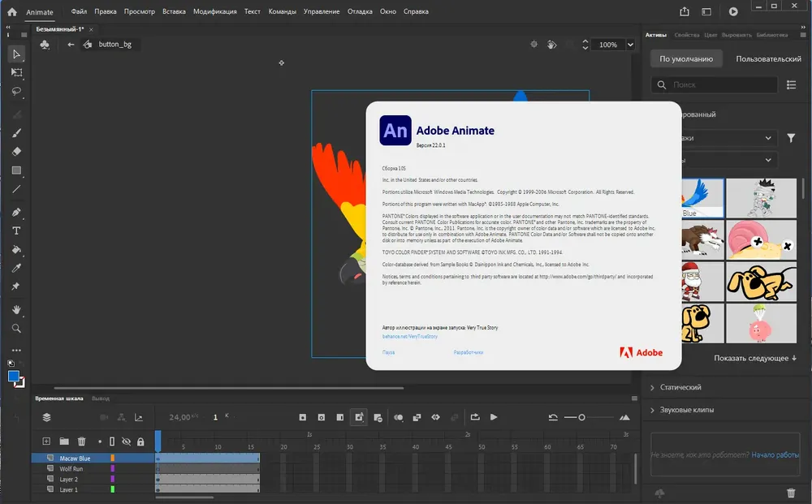This screenshot has height=504, width=812.
Task: Select the Paint Bucket tool
Action: 16,249
